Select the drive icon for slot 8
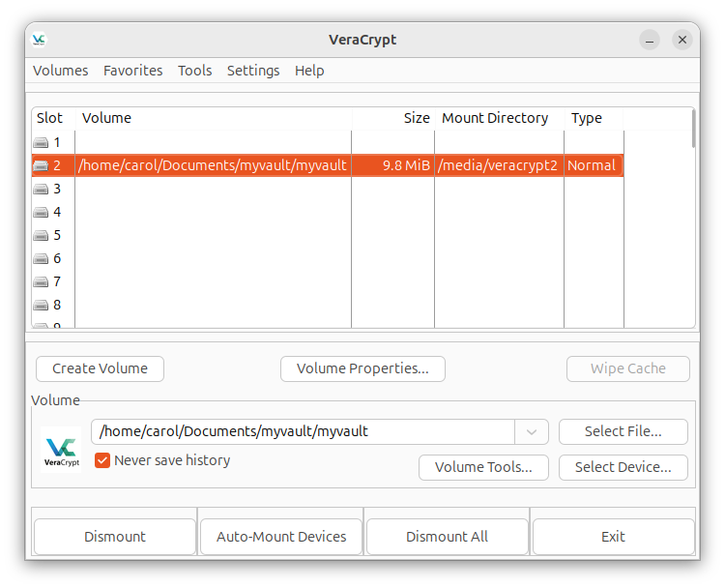This screenshot has height=588, width=725. (x=41, y=306)
